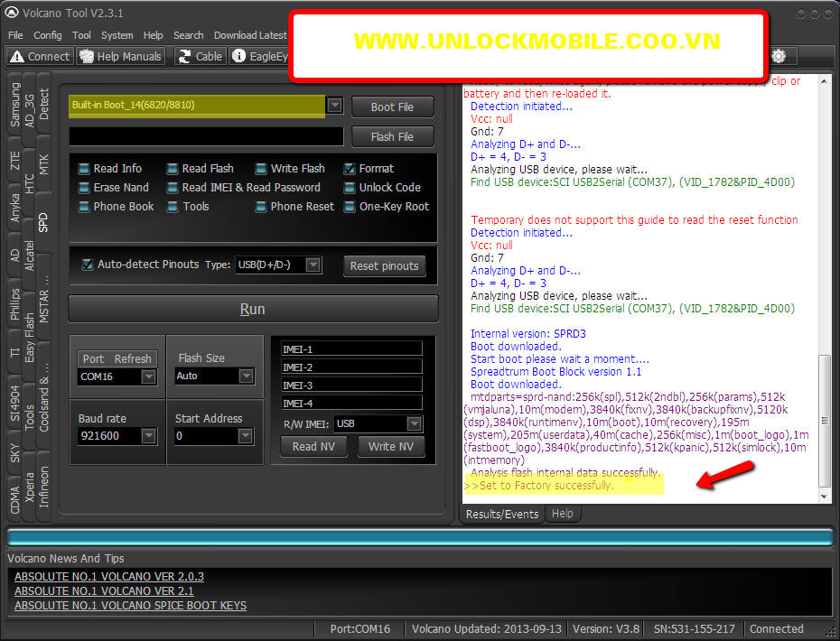
Task: Open the Config menu
Action: click(x=48, y=35)
